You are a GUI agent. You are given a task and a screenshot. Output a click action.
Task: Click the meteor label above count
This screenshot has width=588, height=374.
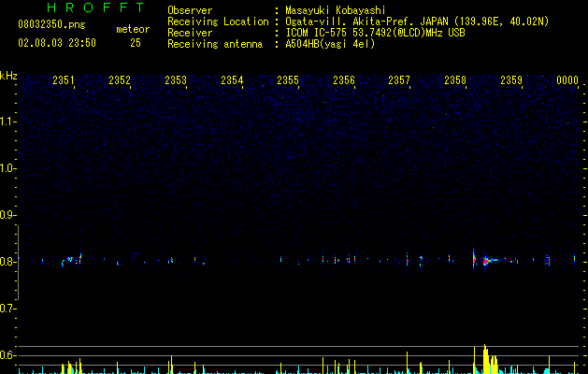133,29
